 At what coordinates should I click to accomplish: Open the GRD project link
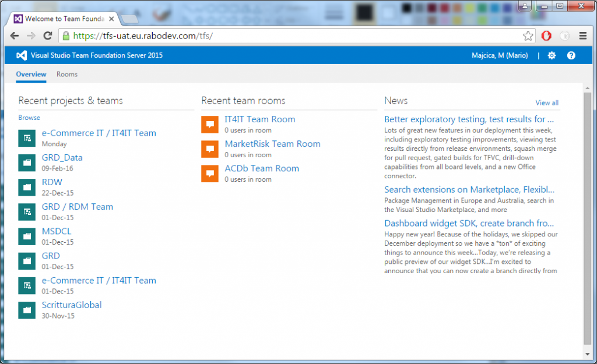pyautogui.click(x=51, y=256)
